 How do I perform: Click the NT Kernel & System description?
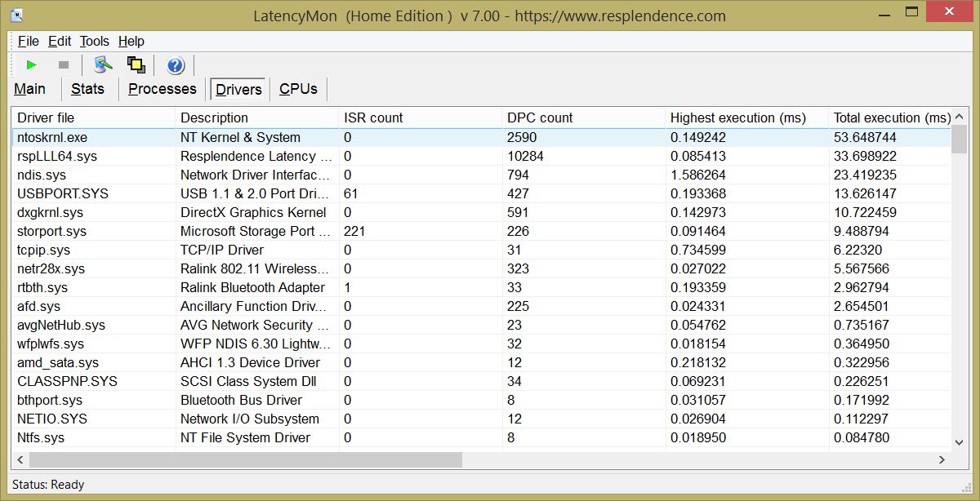tap(240, 137)
